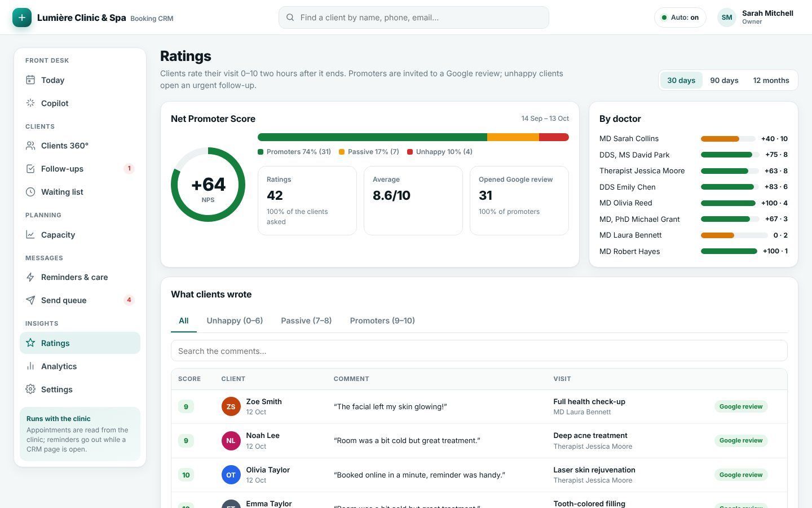Screen dimensions: 812x508
Task: Open Google review for Zoe Smith
Action: [741, 406]
